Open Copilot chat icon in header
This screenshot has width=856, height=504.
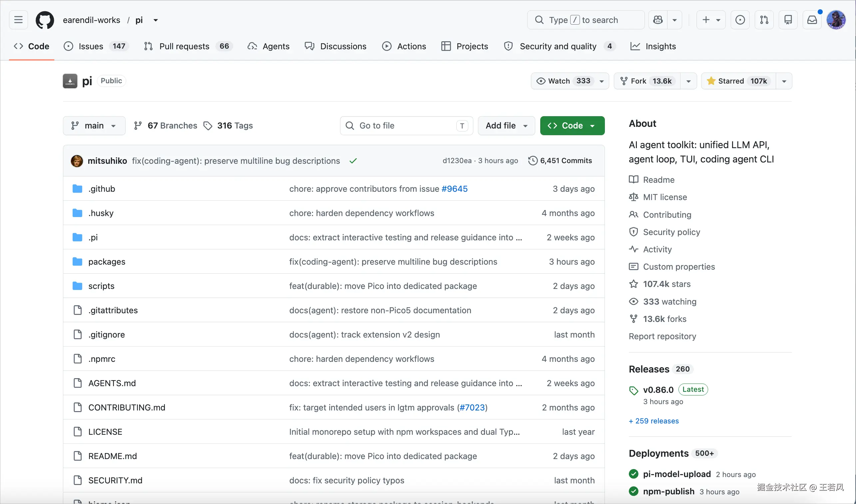pos(658,20)
